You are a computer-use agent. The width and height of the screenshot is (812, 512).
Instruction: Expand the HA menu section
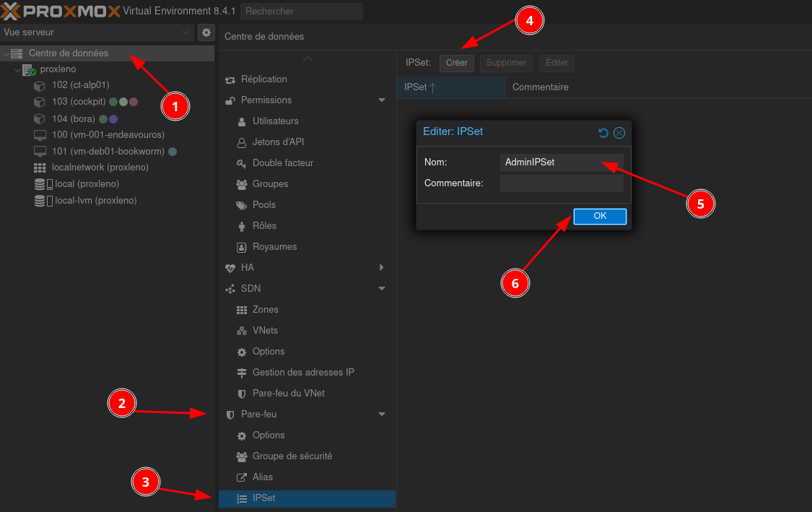[x=382, y=268]
